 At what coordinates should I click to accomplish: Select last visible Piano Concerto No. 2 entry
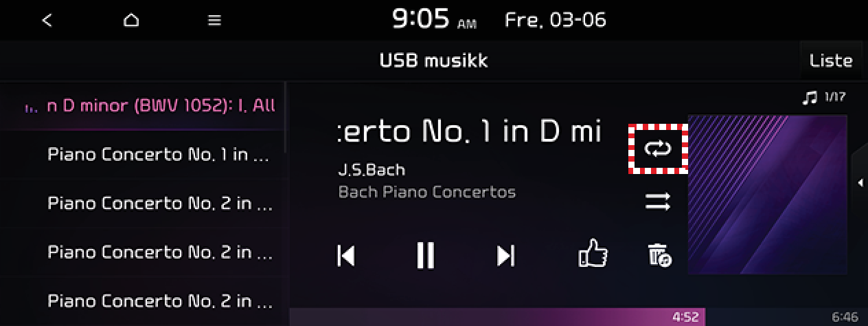142,301
